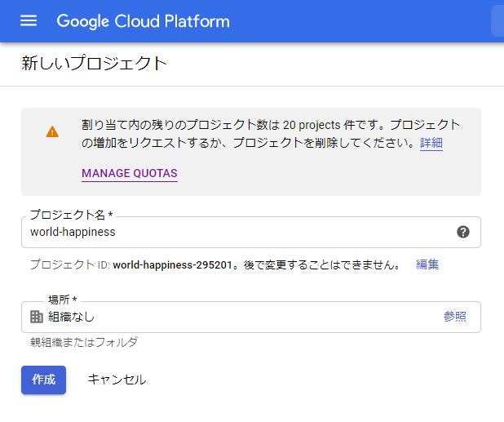Focus the プロジェクト名 input field
The image size is (504, 422).
click(x=251, y=232)
